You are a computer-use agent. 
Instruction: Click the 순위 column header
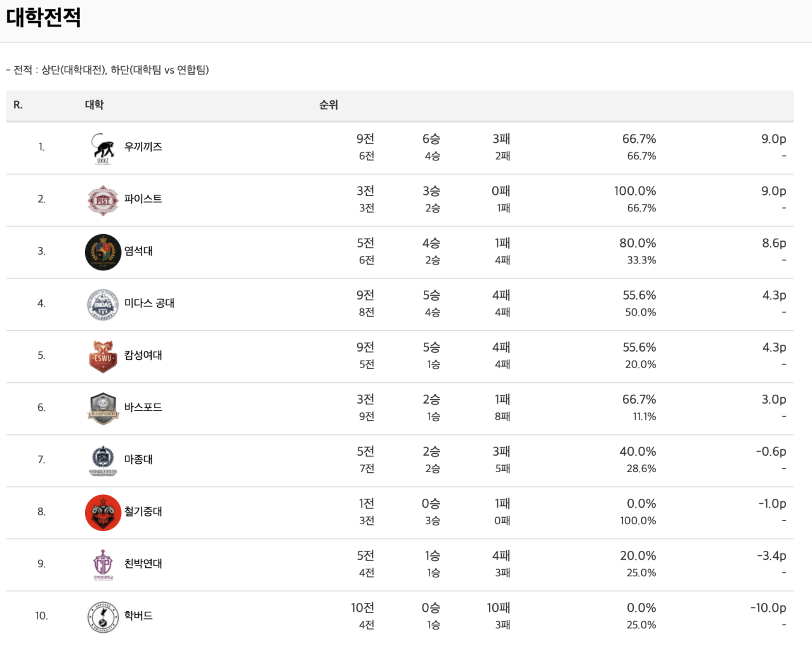(x=329, y=105)
